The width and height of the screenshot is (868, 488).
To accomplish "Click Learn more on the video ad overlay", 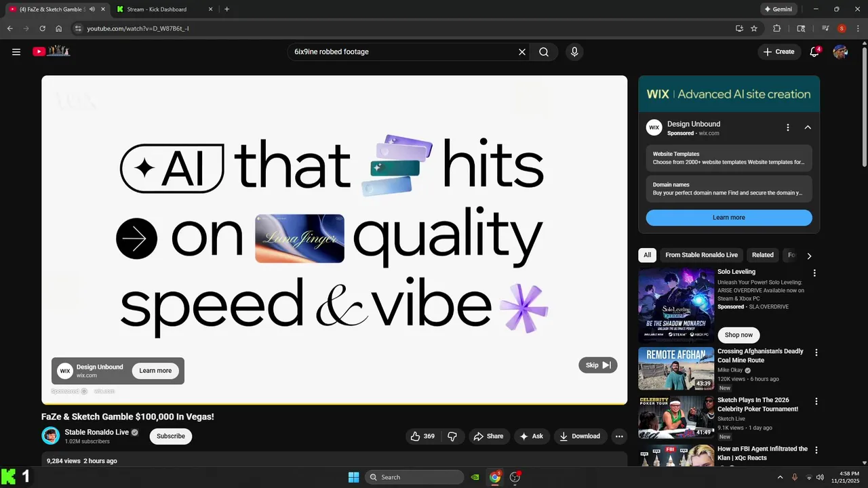I will [155, 371].
